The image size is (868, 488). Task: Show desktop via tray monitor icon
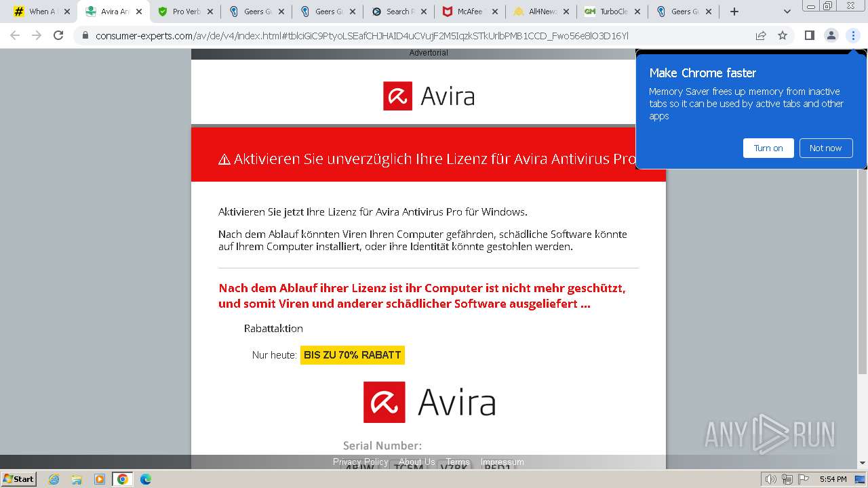[860, 479]
